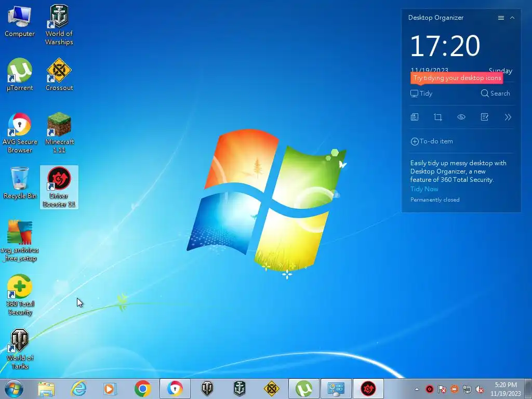Image resolution: width=532 pixels, height=399 pixels.
Task: Select the Crossout desktop shortcut
Action: pos(59,75)
